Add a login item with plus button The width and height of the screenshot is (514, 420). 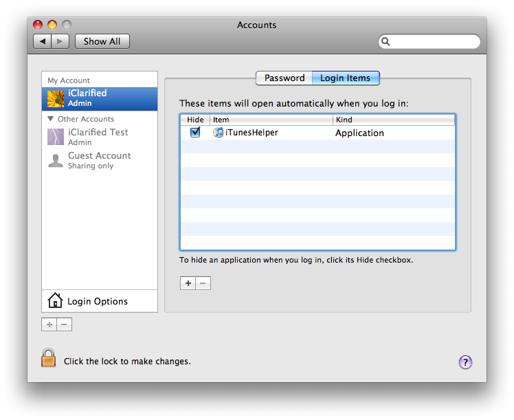188,283
